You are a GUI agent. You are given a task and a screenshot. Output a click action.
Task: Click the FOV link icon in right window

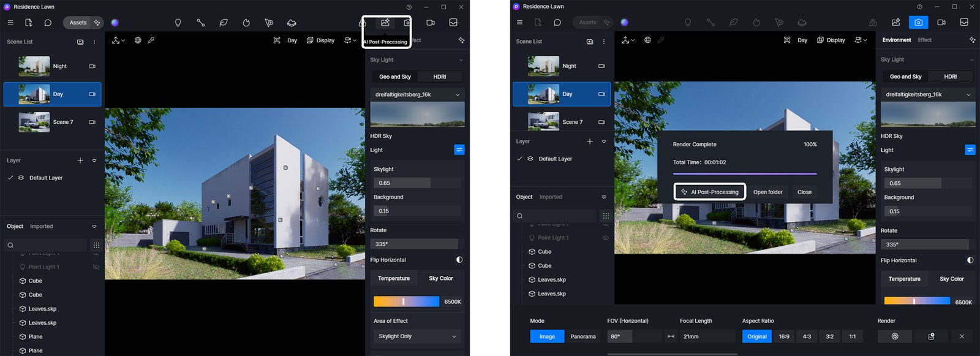coord(671,336)
